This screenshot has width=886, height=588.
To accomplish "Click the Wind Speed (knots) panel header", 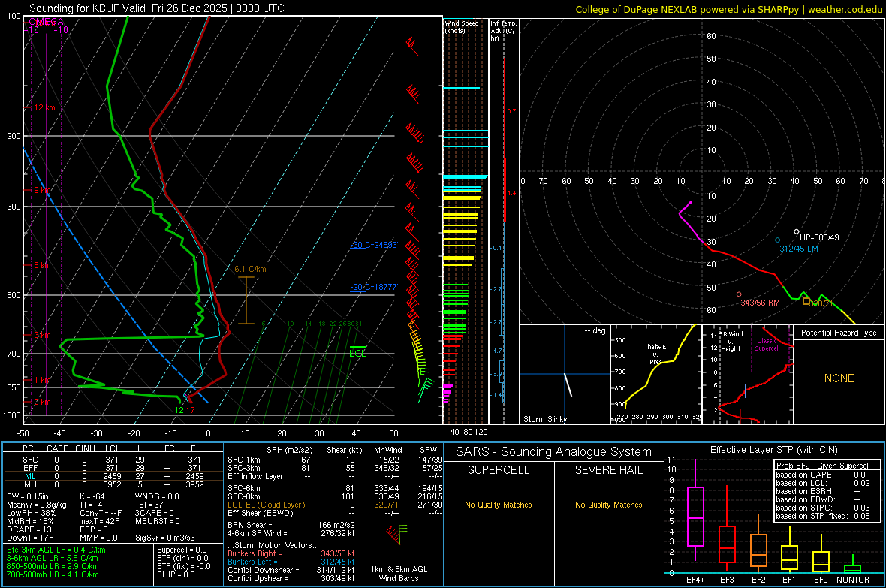I will [x=462, y=26].
